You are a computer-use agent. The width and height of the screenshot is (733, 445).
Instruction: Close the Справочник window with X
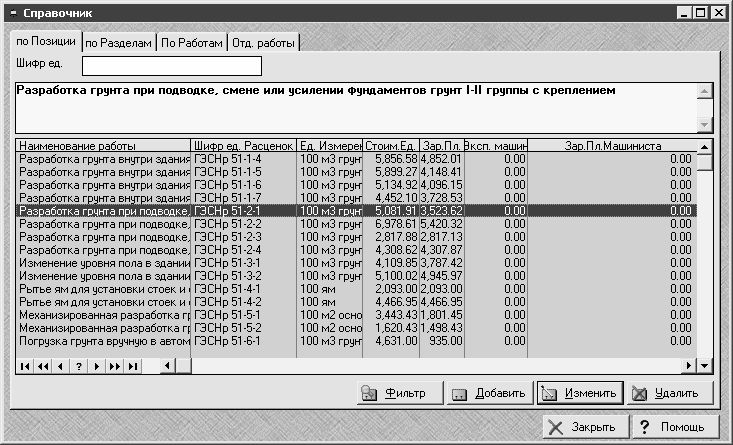[718, 13]
